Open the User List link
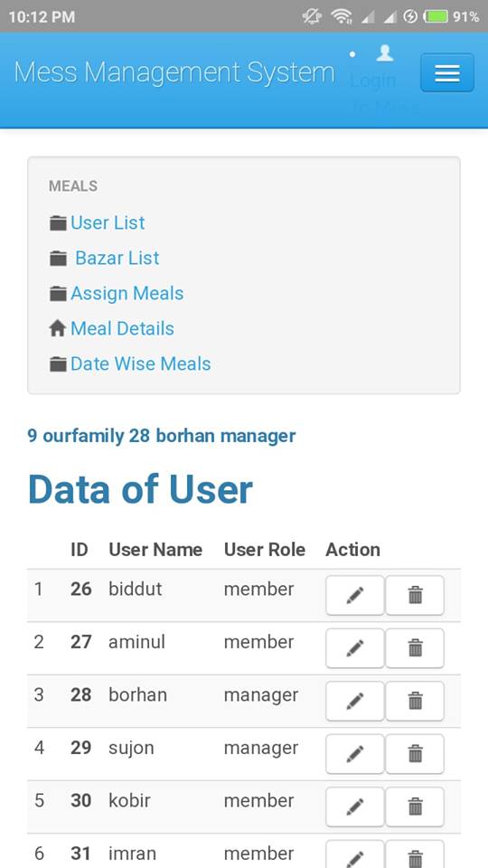 coord(108,222)
